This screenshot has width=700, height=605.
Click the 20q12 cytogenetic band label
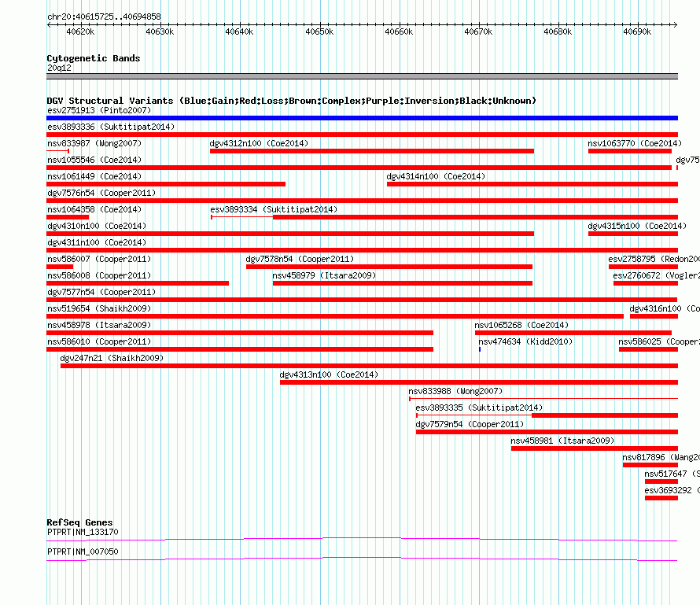(59, 68)
